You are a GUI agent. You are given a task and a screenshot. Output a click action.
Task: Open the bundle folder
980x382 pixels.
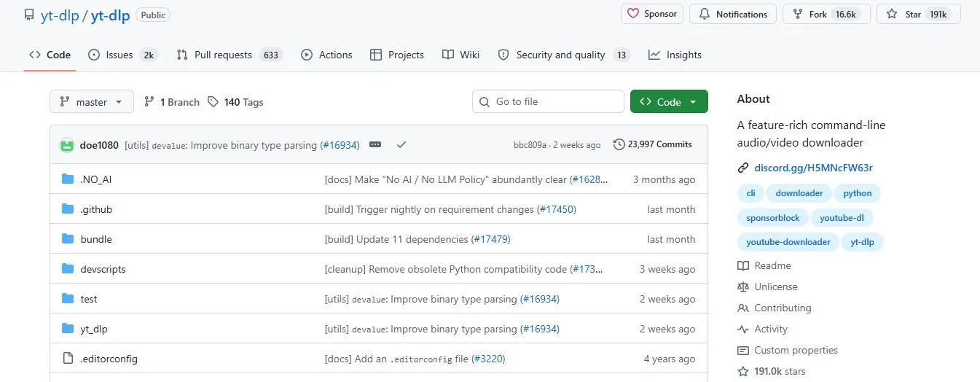96,239
